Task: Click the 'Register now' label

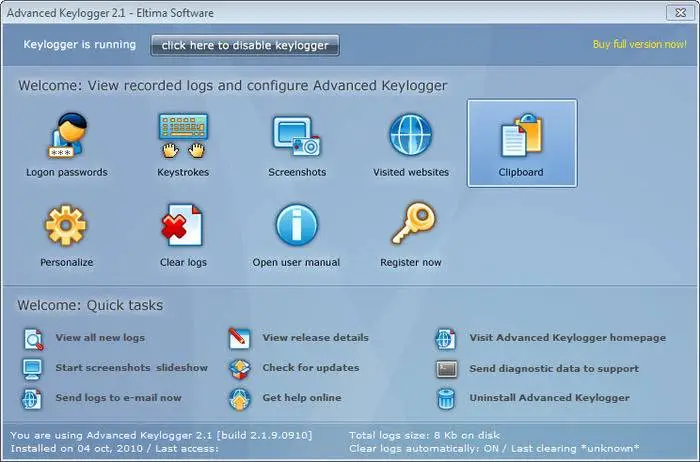Action: pos(411,262)
